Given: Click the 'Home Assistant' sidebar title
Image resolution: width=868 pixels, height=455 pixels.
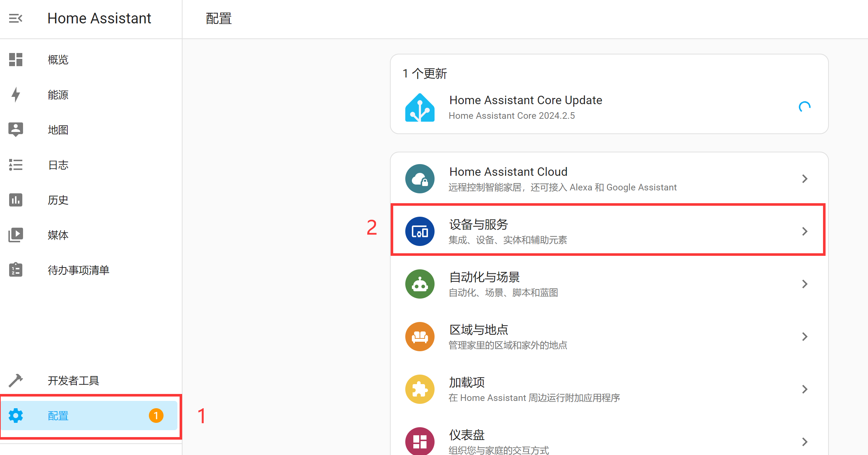Looking at the screenshot, I should (99, 18).
